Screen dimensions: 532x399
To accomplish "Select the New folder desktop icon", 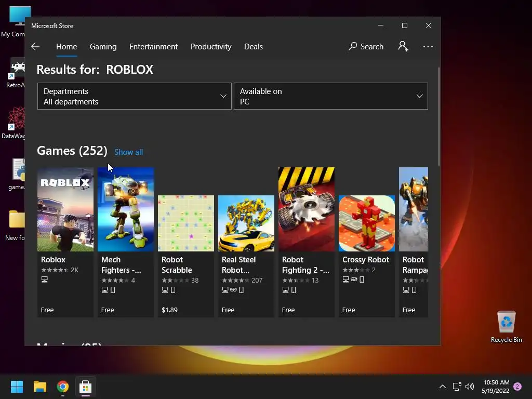I will (x=15, y=225).
